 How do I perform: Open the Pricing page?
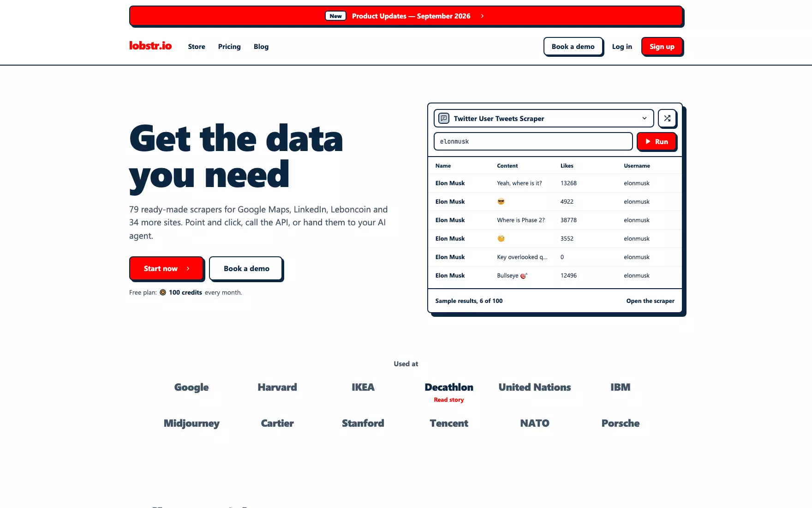[x=229, y=47]
